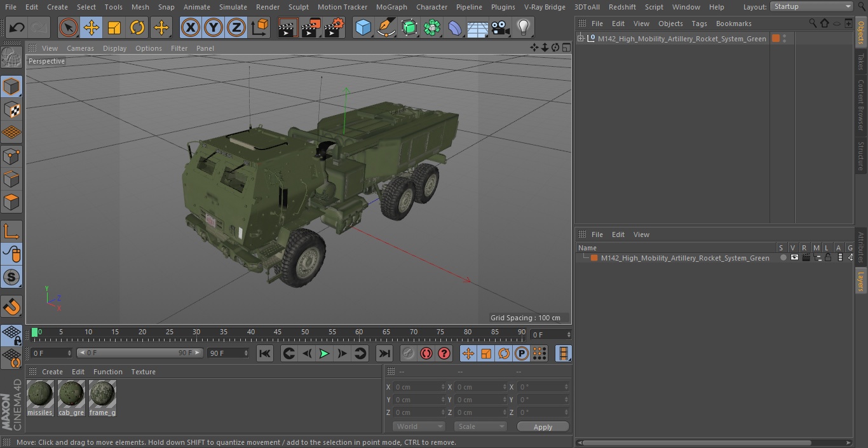Switch to the Layers side tab
The height and width of the screenshot is (448, 868).
point(861,281)
